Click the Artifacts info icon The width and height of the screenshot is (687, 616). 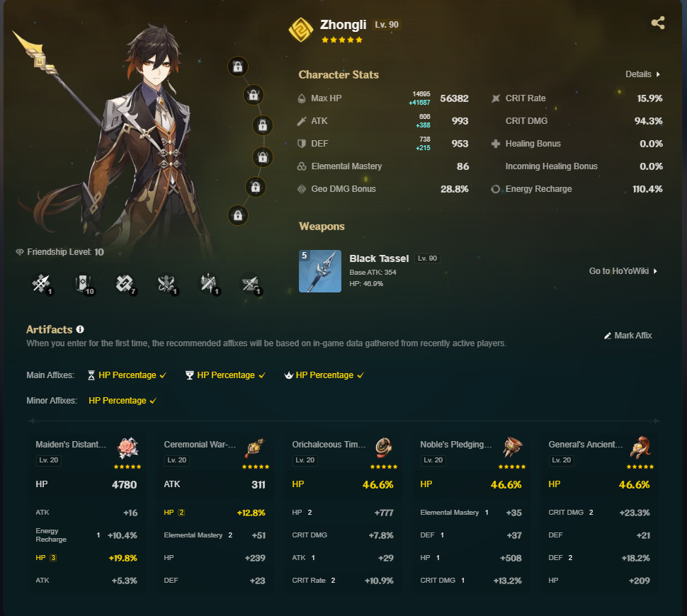point(80,329)
